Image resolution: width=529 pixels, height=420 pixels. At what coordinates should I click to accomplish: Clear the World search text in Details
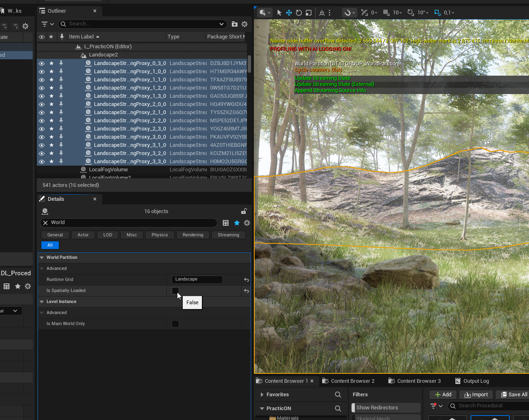click(45, 223)
